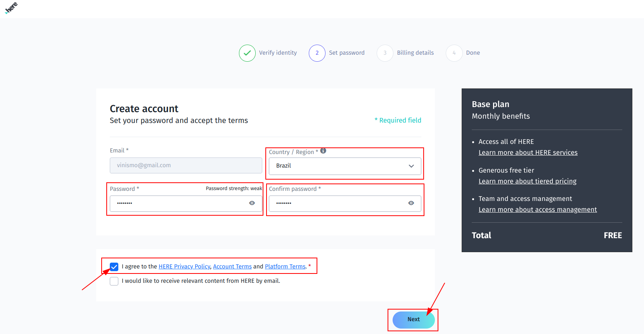Viewport: 644px width, 334px height.
Task: Click the Next button
Action: tap(414, 320)
